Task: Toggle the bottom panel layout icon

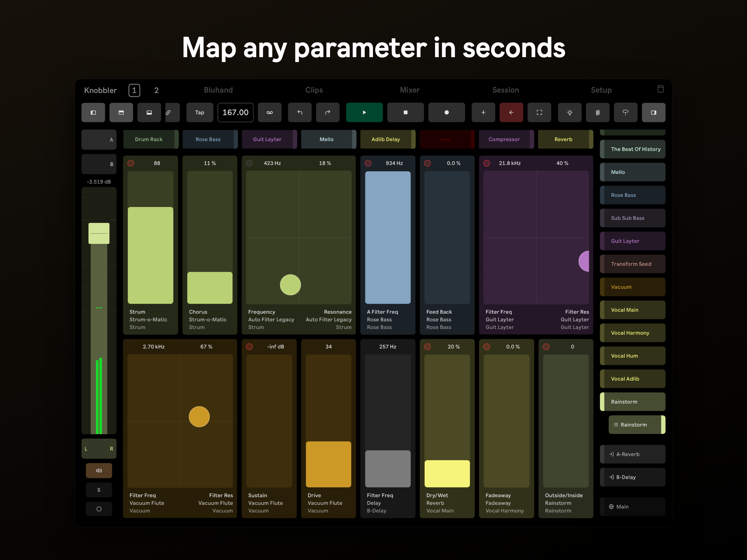Action: [x=149, y=112]
